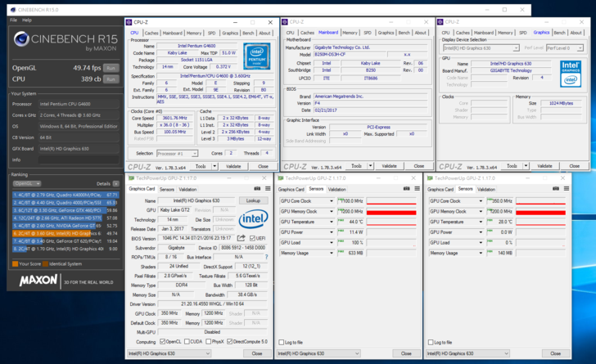Enable Log to file in middle Sensors window

pyautogui.click(x=282, y=342)
